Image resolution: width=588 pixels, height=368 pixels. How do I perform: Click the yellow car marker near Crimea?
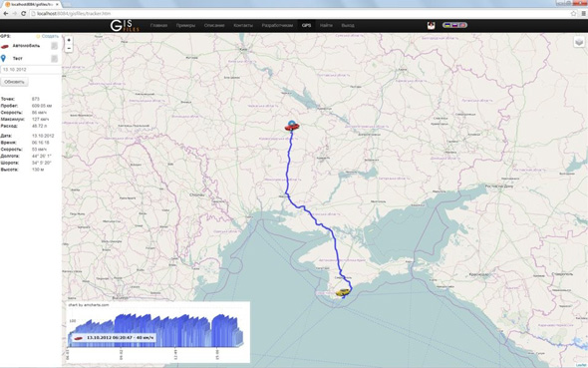pos(343,292)
